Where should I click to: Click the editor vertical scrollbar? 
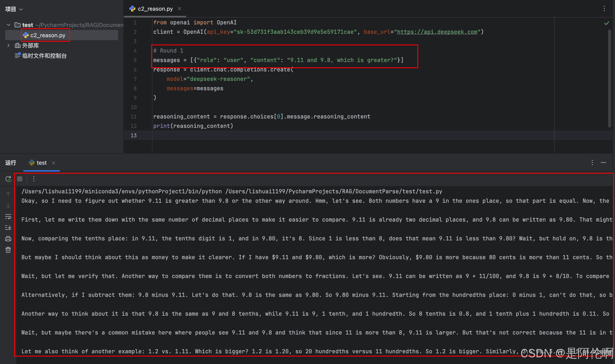pos(609,78)
